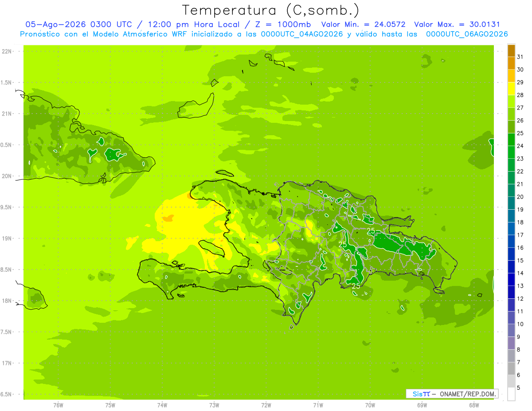Click the 17N latitude label
This screenshot has width=532, height=411.
click(7, 363)
